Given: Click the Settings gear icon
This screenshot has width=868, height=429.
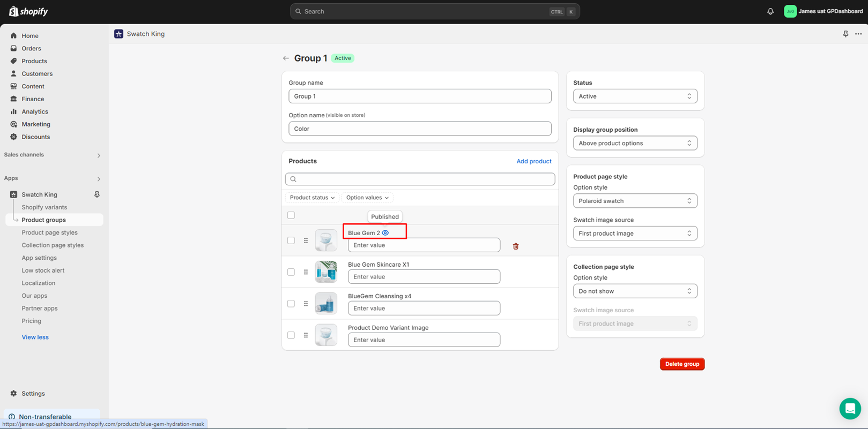Looking at the screenshot, I should tap(13, 394).
